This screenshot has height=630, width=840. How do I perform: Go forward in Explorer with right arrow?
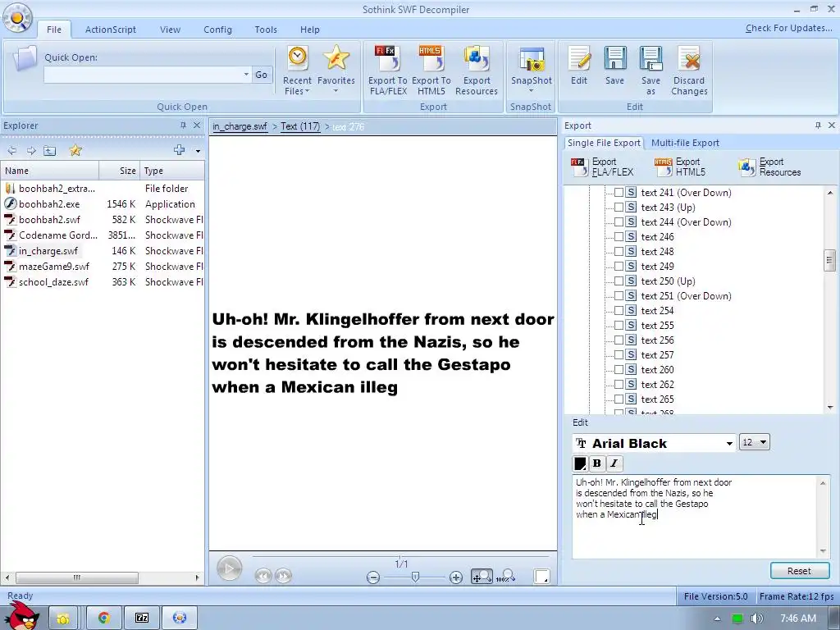tap(31, 151)
